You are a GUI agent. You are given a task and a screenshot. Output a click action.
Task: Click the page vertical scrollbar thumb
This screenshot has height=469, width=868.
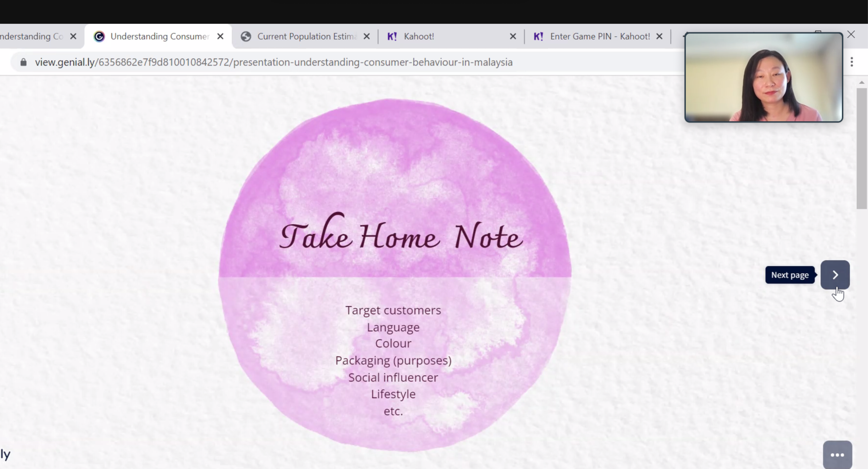tap(861, 148)
